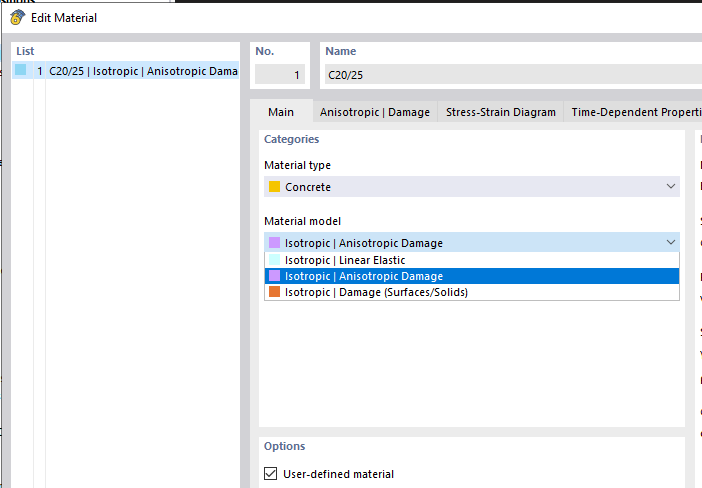Go to Stress-Strain Diagram tab
Image resolution: width=702 pixels, height=488 pixels.
click(500, 112)
